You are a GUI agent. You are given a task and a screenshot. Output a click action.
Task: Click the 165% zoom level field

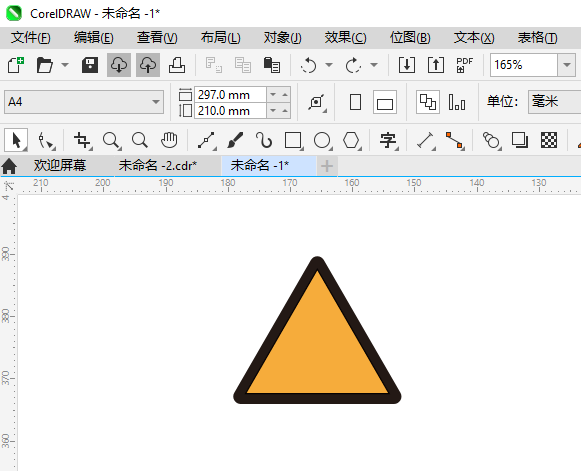(524, 65)
